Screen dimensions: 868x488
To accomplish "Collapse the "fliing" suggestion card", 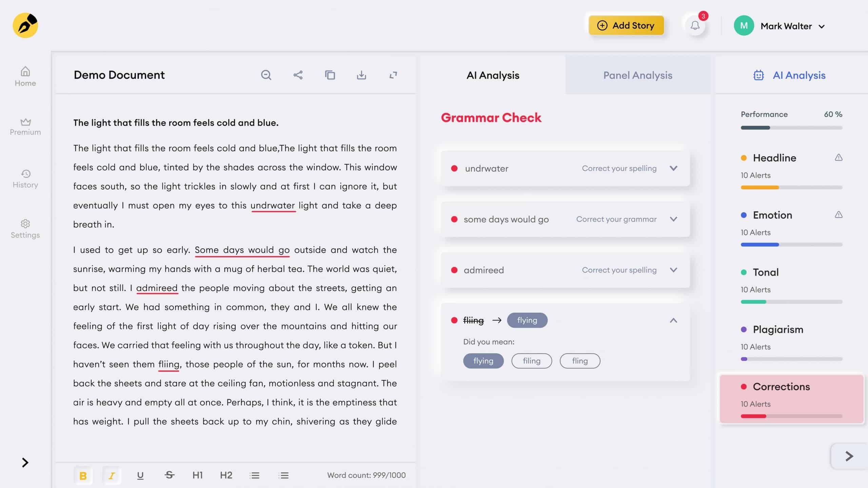I will (673, 320).
